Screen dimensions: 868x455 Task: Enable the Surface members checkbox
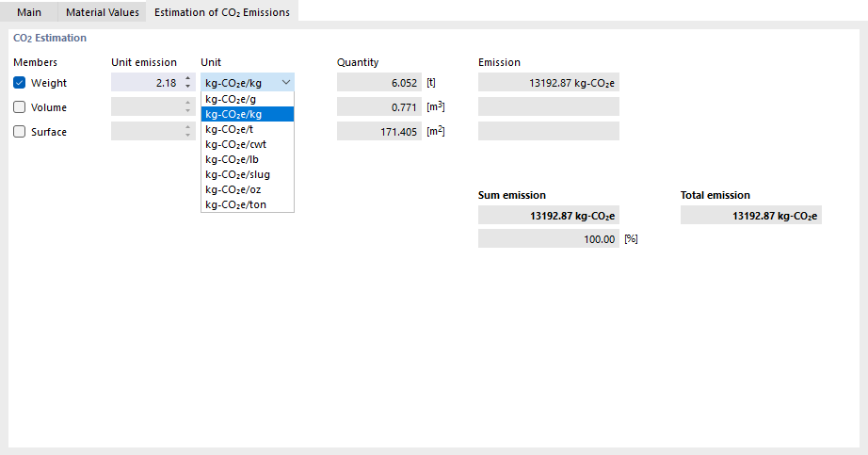(x=20, y=132)
